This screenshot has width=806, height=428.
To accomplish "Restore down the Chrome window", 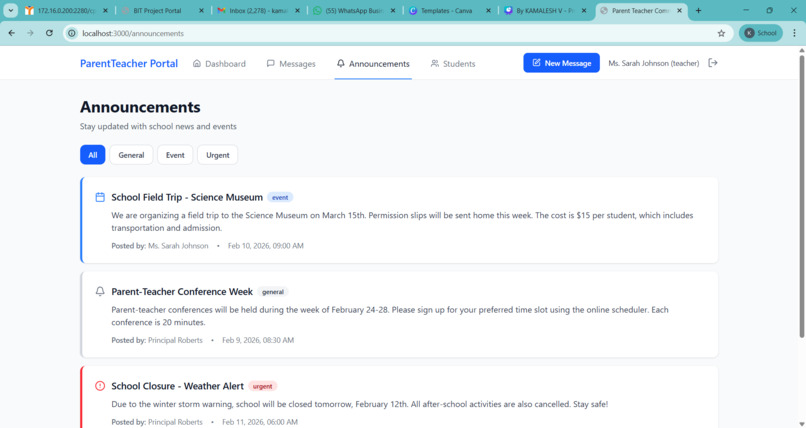I will pyautogui.click(x=770, y=10).
